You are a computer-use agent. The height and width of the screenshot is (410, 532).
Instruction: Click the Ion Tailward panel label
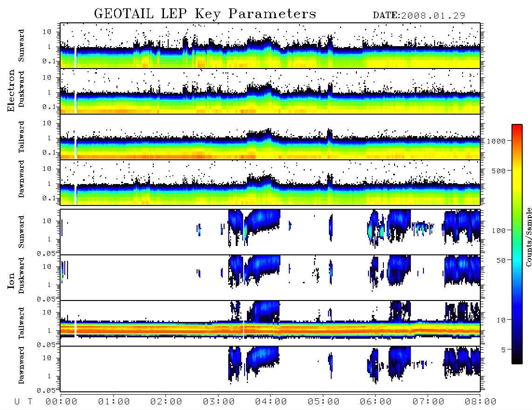21,323
